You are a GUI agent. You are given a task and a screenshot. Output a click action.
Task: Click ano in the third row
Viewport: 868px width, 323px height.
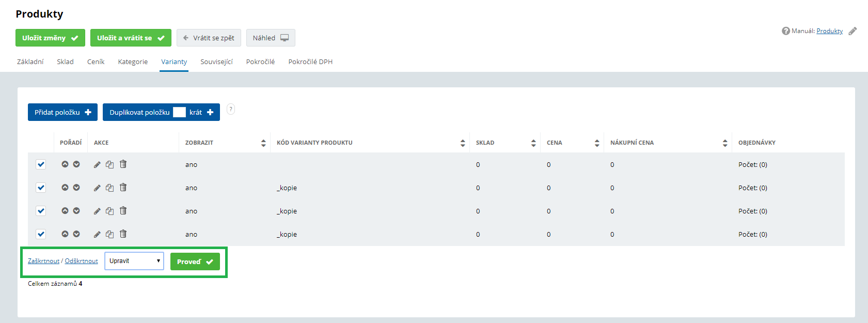tap(191, 211)
